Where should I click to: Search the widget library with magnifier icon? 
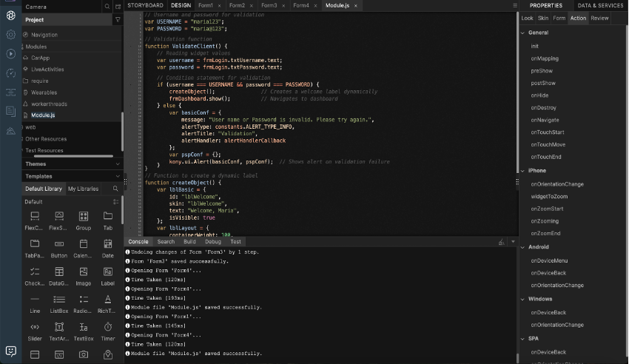115,189
